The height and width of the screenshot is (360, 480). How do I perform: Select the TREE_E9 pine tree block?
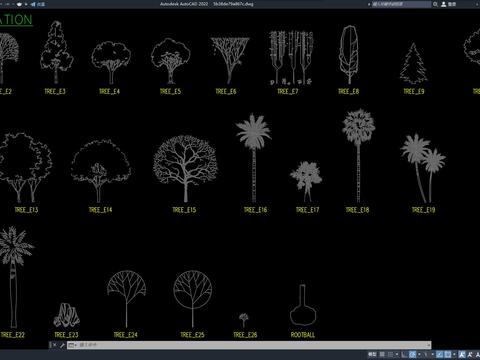pyautogui.click(x=414, y=64)
